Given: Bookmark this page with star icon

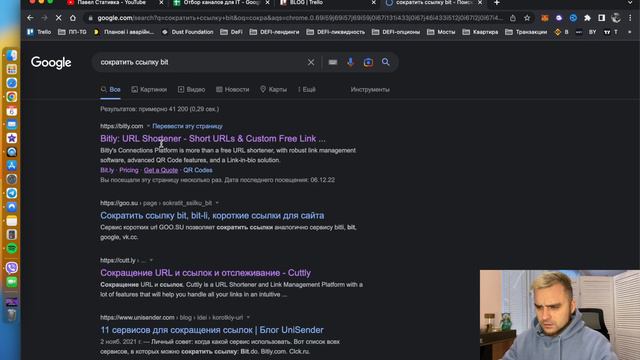Looking at the screenshot, I should point(527,18).
